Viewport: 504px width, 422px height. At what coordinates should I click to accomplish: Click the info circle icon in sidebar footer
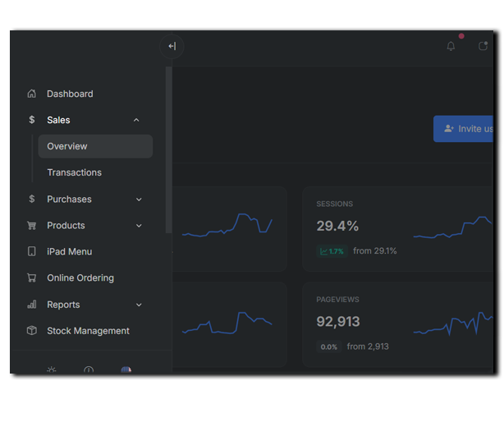click(x=89, y=371)
